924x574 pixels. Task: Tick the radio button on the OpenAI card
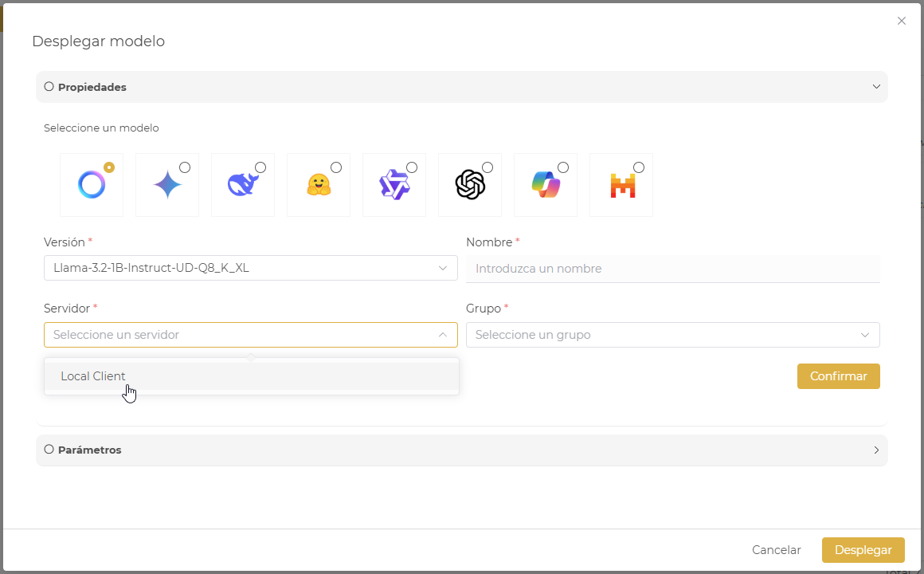click(x=487, y=167)
